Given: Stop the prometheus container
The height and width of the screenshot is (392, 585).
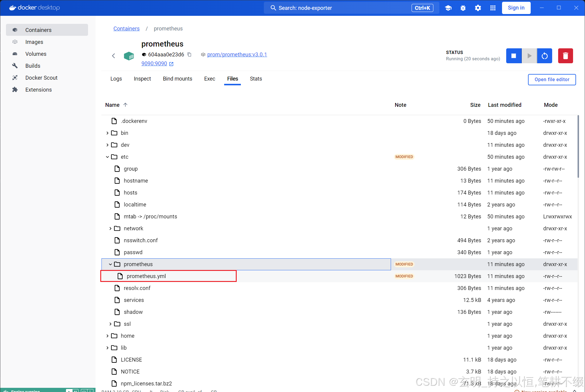Looking at the screenshot, I should click(514, 56).
